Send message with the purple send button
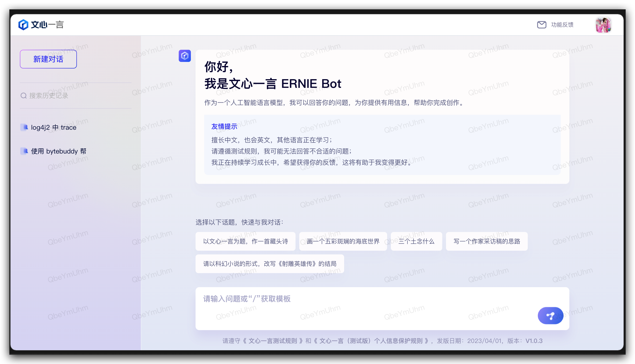635x364 pixels. pos(550,315)
